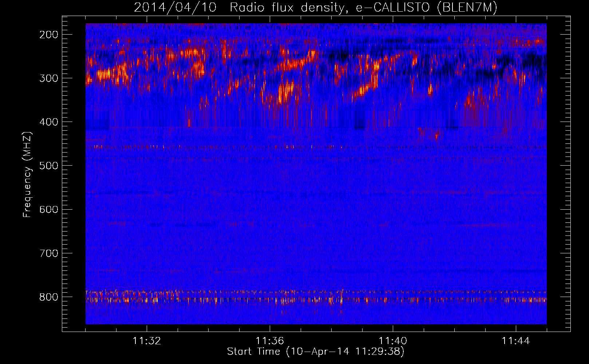Click the 500 frequency tick label
This screenshot has height=364, width=589.
click(48, 166)
